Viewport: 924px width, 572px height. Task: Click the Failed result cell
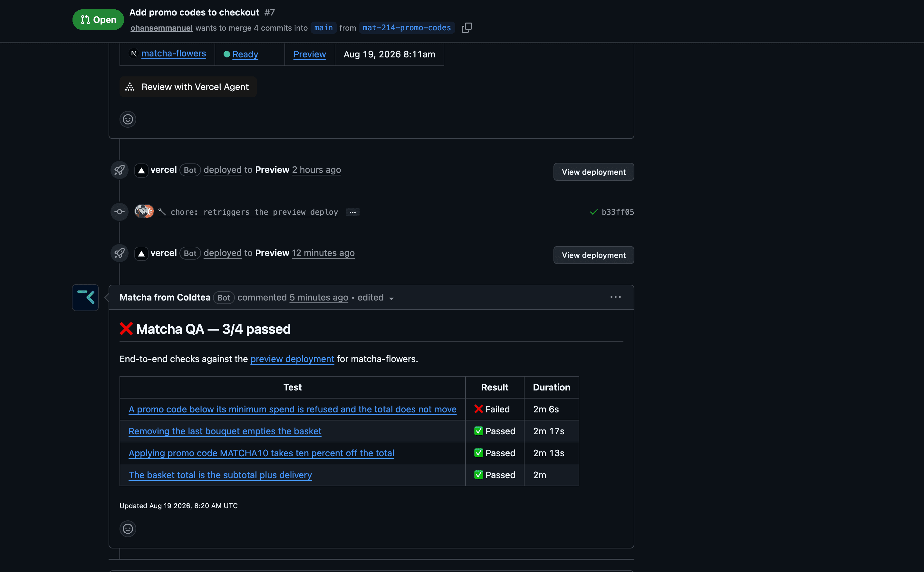pos(495,409)
